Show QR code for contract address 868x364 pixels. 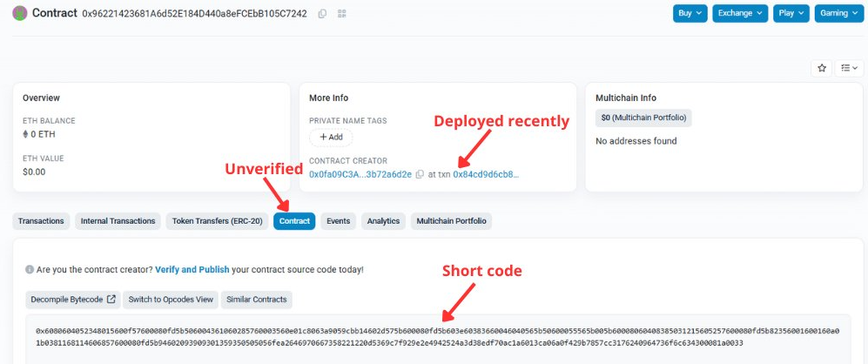(340, 14)
